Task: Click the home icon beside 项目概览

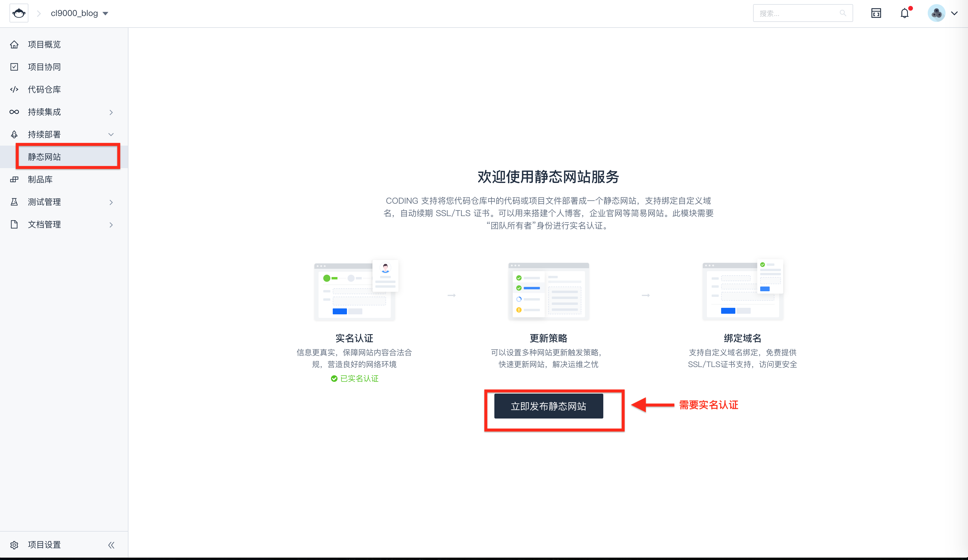Action: coord(14,45)
